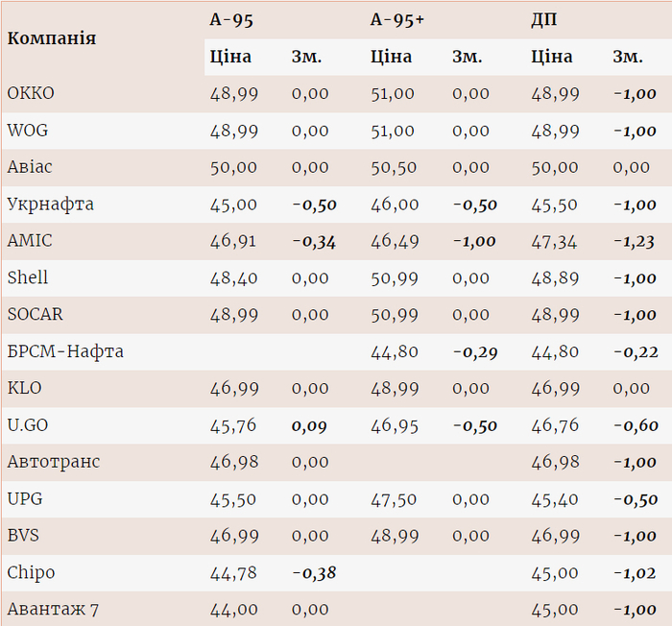This screenshot has width=672, height=626.
Task: Click the "Зм." subheader under А-95+
Action: (x=468, y=57)
